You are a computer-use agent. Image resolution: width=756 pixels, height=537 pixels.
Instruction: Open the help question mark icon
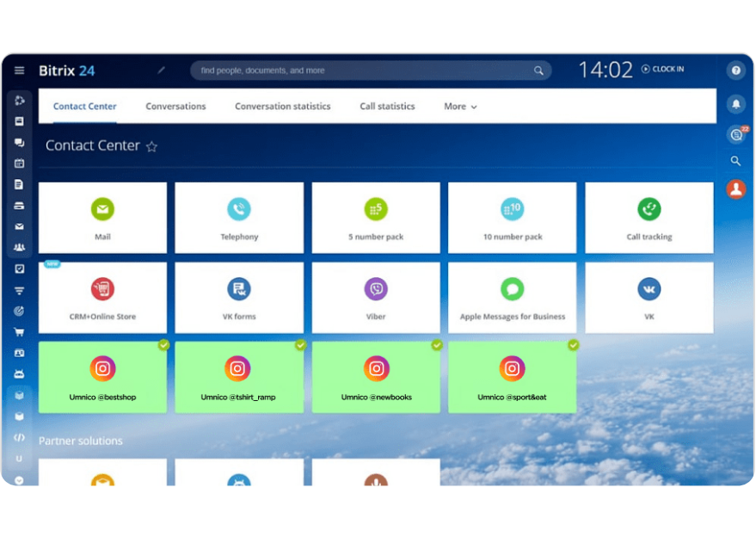[x=735, y=71]
